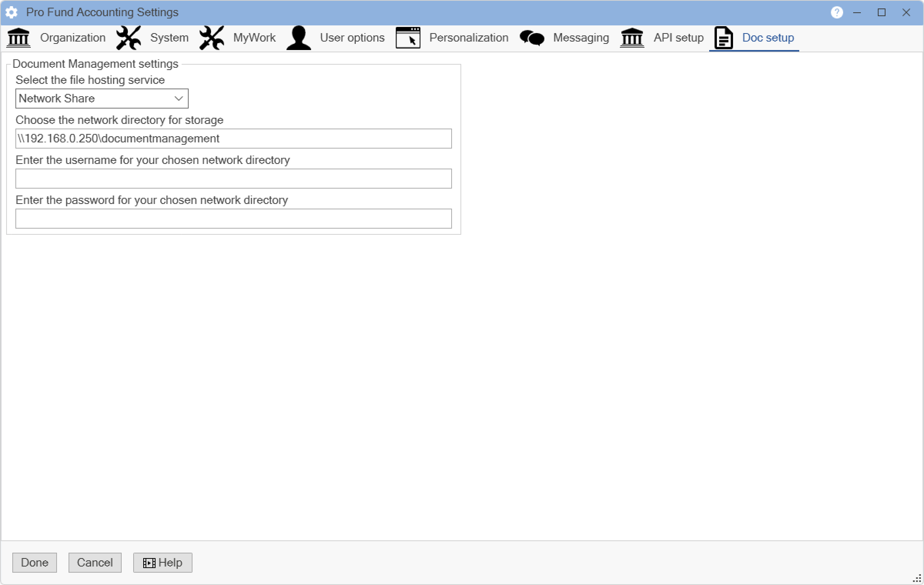This screenshot has height=585, width=924.
Task: Click the Messaging speech bubbles icon
Action: [x=532, y=38]
